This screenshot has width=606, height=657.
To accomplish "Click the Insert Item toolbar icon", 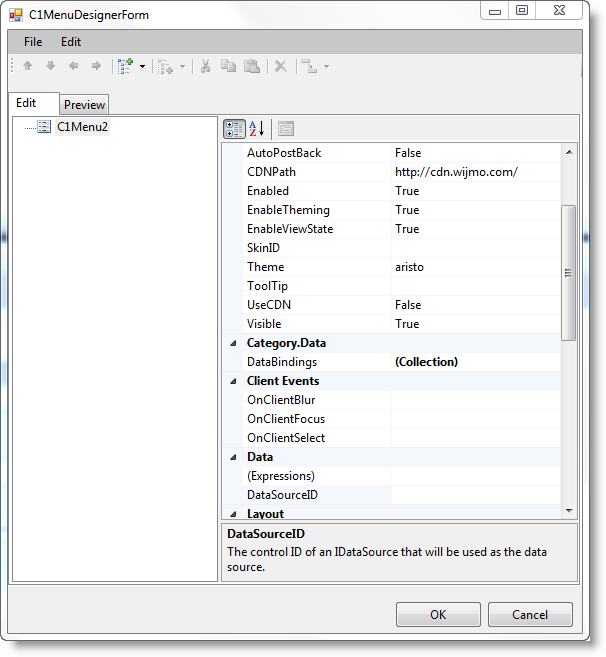I will point(166,66).
